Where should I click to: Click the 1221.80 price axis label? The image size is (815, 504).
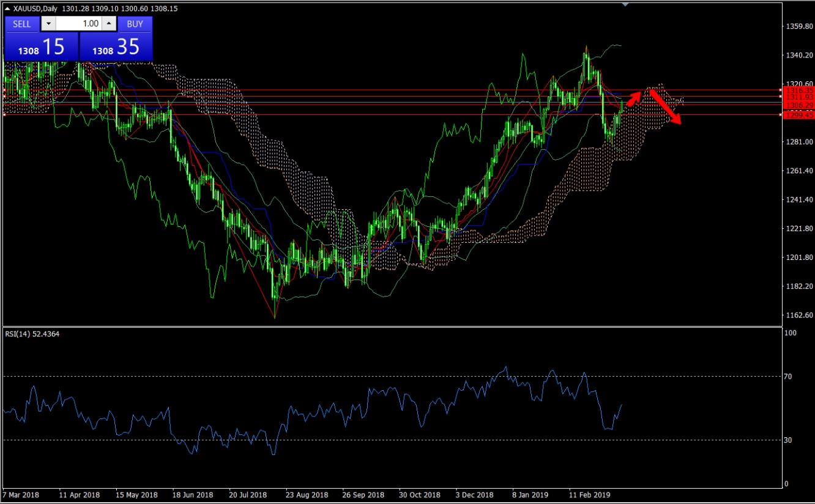coord(798,228)
